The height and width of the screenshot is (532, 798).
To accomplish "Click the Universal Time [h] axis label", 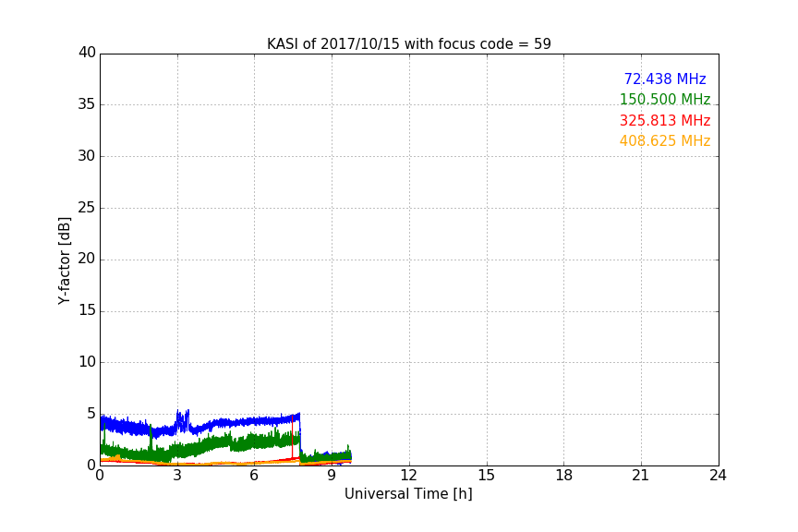I will (x=408, y=494).
